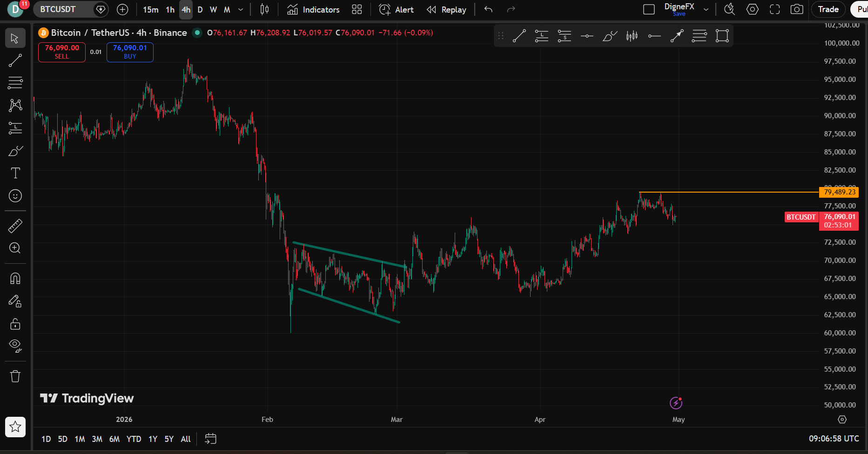Viewport: 868px width, 454px height.
Task: Open the position forecasting tools in left sidebar
Action: (x=15, y=128)
